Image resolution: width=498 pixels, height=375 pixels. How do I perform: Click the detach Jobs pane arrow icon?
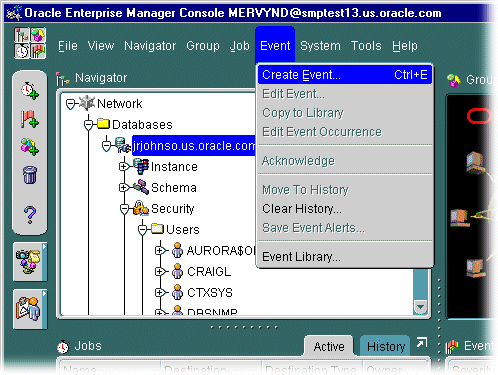(x=422, y=342)
